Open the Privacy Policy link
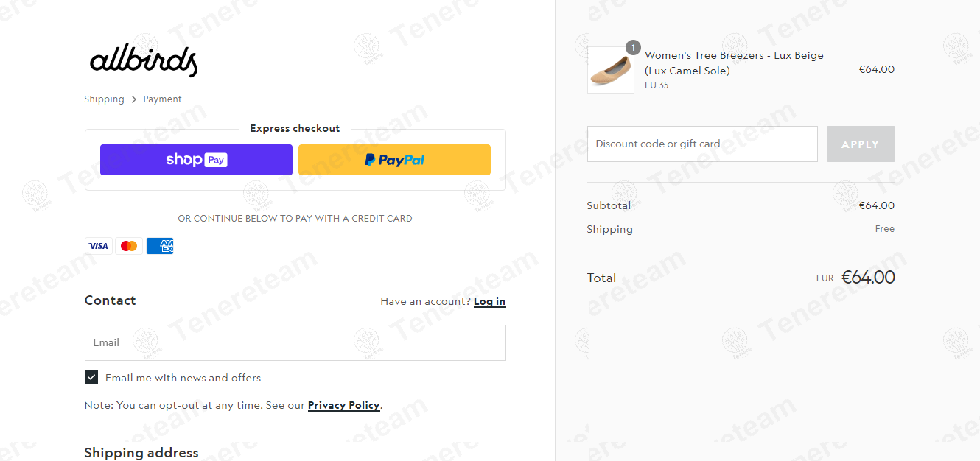The width and height of the screenshot is (980, 461). (344, 405)
